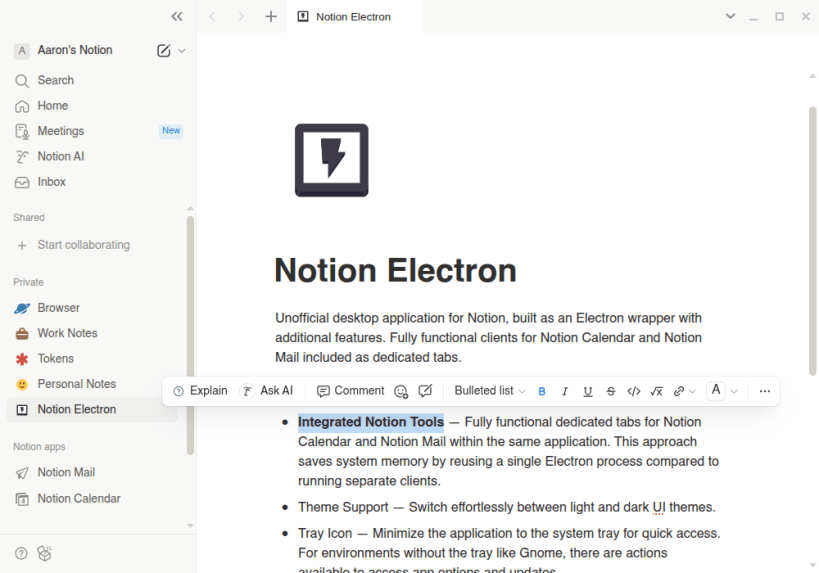Screen dimensions: 819x573
Task: Expand the link options chevron
Action: [x=693, y=392]
